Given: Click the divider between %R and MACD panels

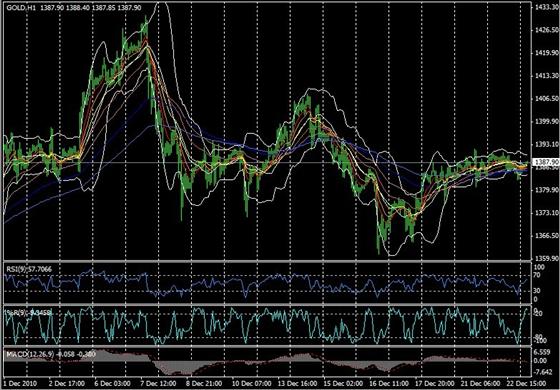Looking at the screenshot, I should point(267,346).
